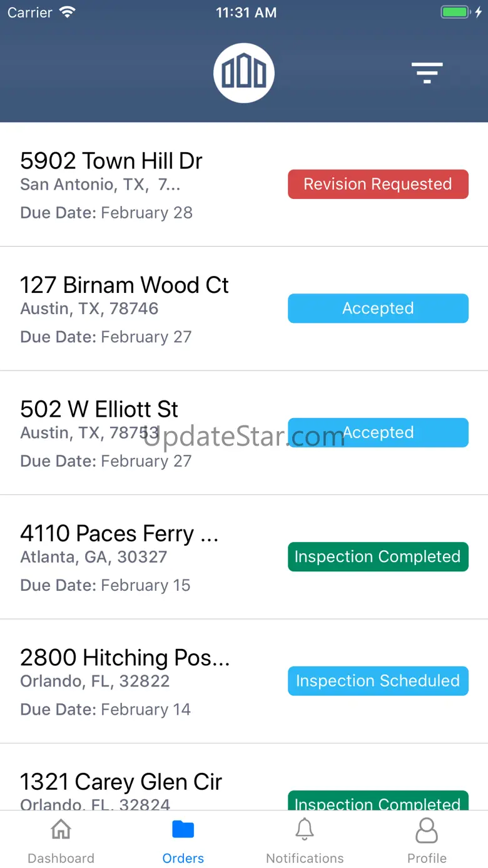488x868 pixels.
Task: Tap the Notifications bell icon
Action: 305,830
